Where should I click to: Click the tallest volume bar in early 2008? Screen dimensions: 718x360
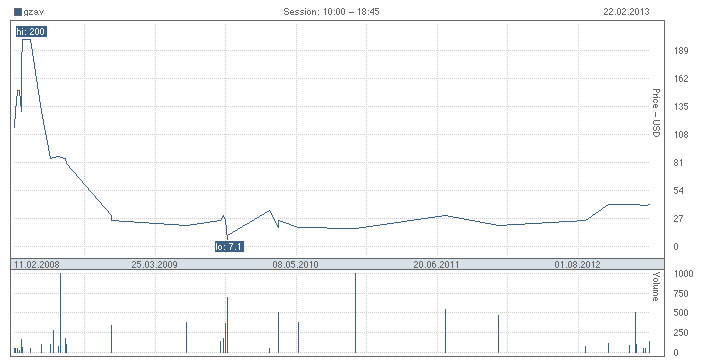pyautogui.click(x=60, y=313)
